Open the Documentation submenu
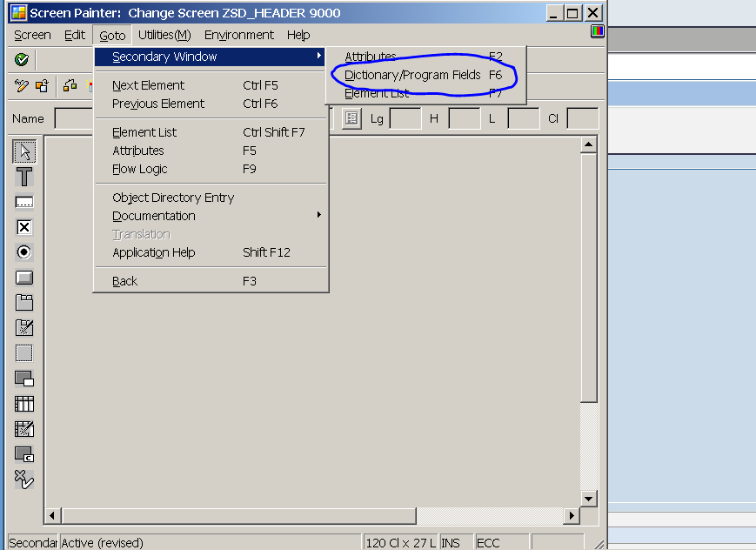Screen dimensions: 756x550 coord(153,216)
